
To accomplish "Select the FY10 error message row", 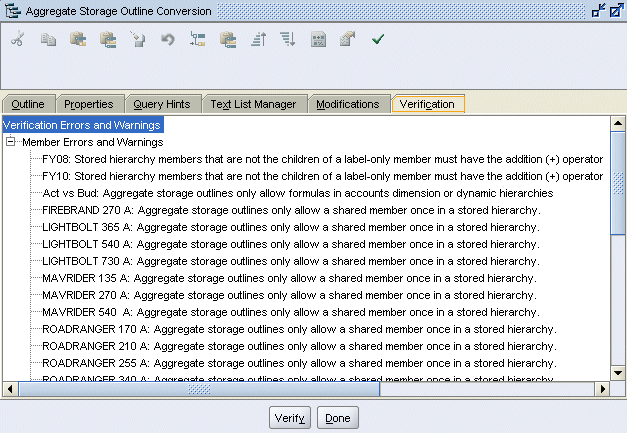I will click(x=322, y=176).
